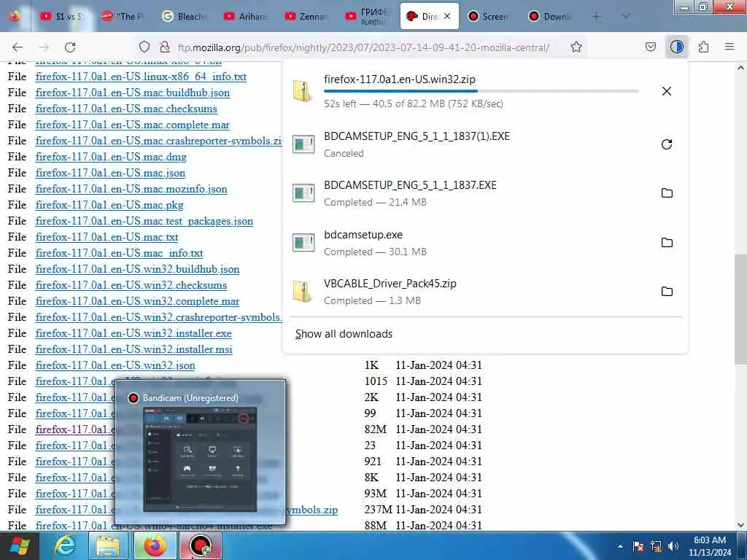Switch to the Zennar YouTube tab

(306, 16)
